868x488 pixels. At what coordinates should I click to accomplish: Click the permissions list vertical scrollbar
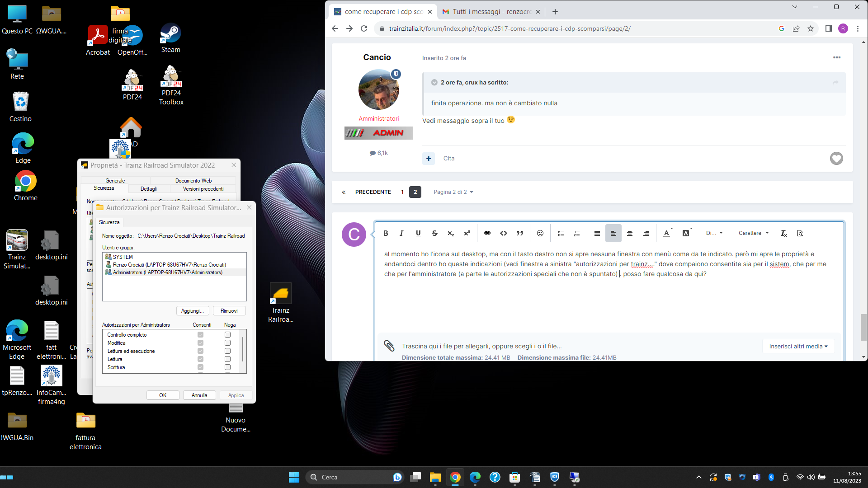[x=244, y=350]
